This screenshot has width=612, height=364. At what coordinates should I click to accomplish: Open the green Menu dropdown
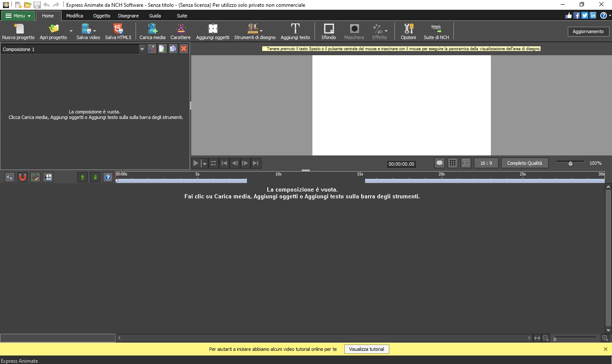[x=18, y=16]
